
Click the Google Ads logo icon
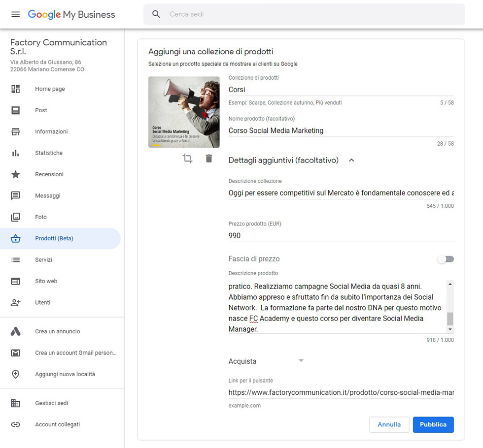coord(15,331)
